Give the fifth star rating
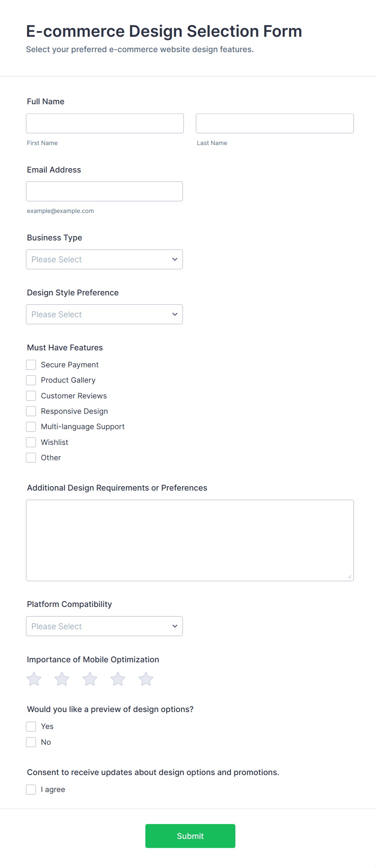Viewport: 376px width, 868px height. click(x=146, y=679)
